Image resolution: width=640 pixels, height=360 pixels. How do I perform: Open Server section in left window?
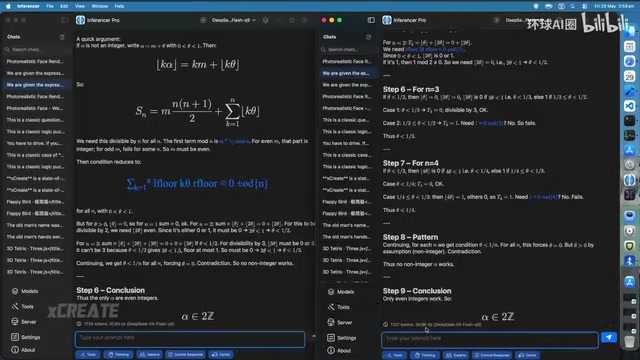[24, 322]
